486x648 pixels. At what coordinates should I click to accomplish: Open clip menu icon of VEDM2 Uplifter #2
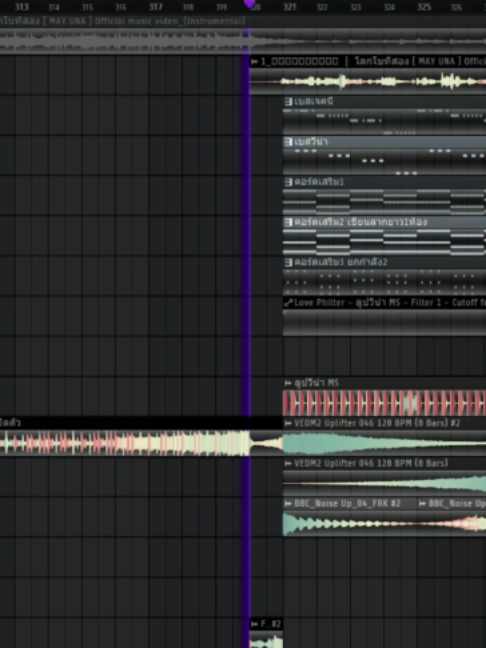click(288, 423)
